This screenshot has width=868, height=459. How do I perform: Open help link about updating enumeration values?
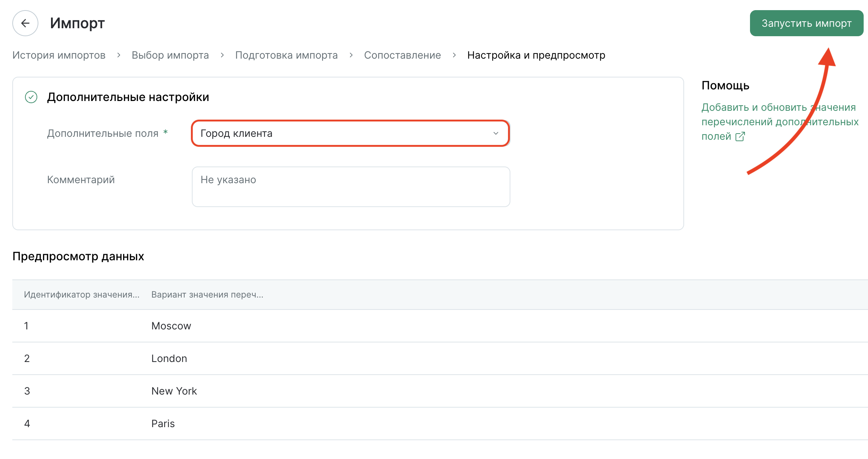780,122
